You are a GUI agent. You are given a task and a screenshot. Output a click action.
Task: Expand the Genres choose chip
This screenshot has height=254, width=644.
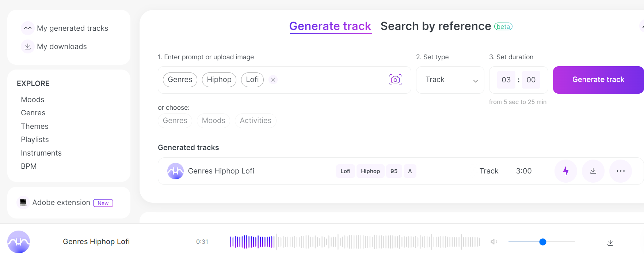point(175,121)
